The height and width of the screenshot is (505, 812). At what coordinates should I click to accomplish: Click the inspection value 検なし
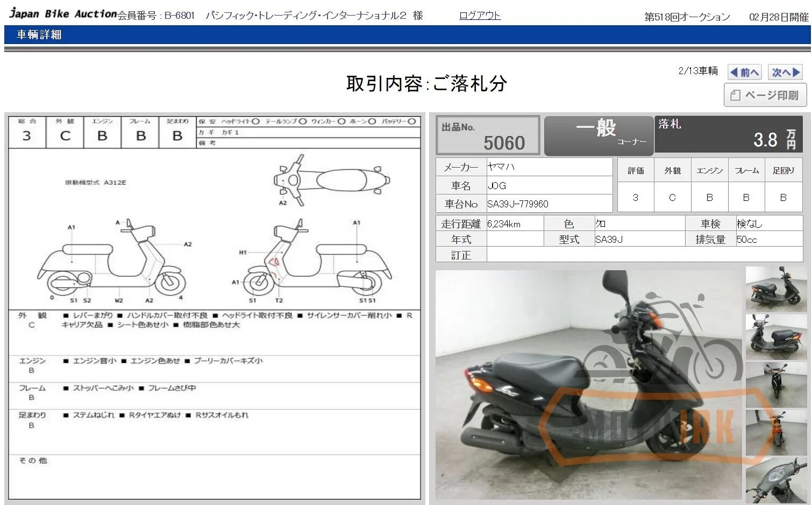[x=749, y=224]
